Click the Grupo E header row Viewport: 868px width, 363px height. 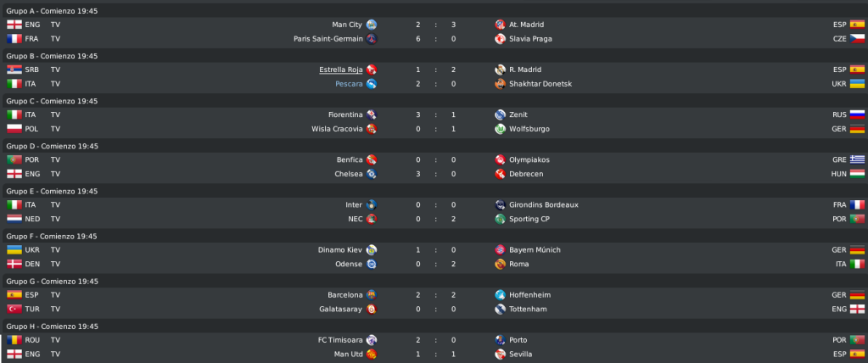(434, 191)
